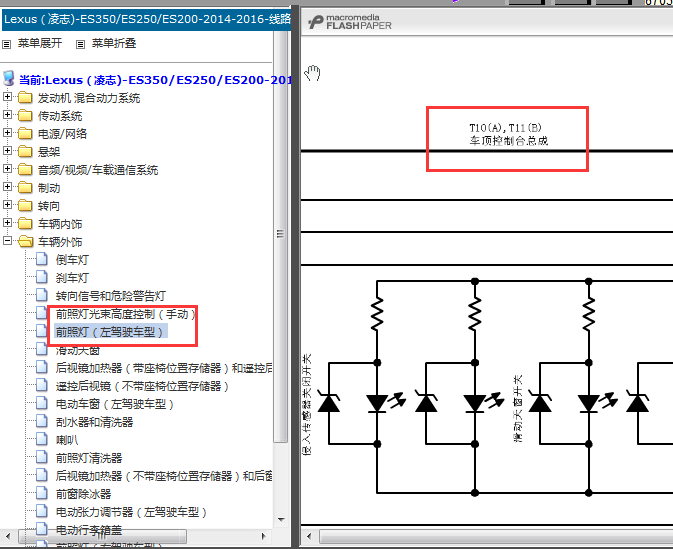Screen dimensions: 673x549
Task: Select 发动机 混合动力系统 tree label
Action: [89, 98]
